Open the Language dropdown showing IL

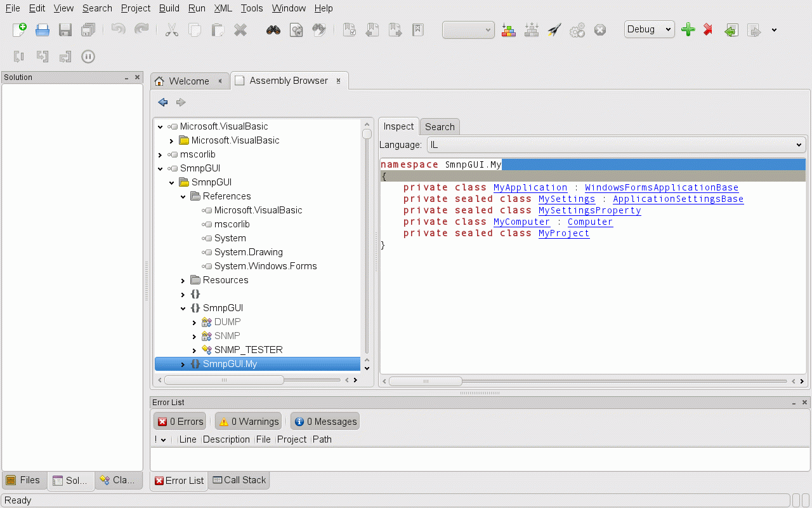[616, 145]
